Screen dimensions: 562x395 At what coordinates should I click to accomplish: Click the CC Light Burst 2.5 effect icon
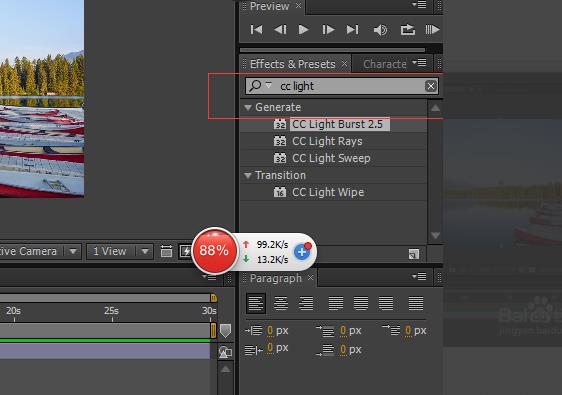(280, 124)
